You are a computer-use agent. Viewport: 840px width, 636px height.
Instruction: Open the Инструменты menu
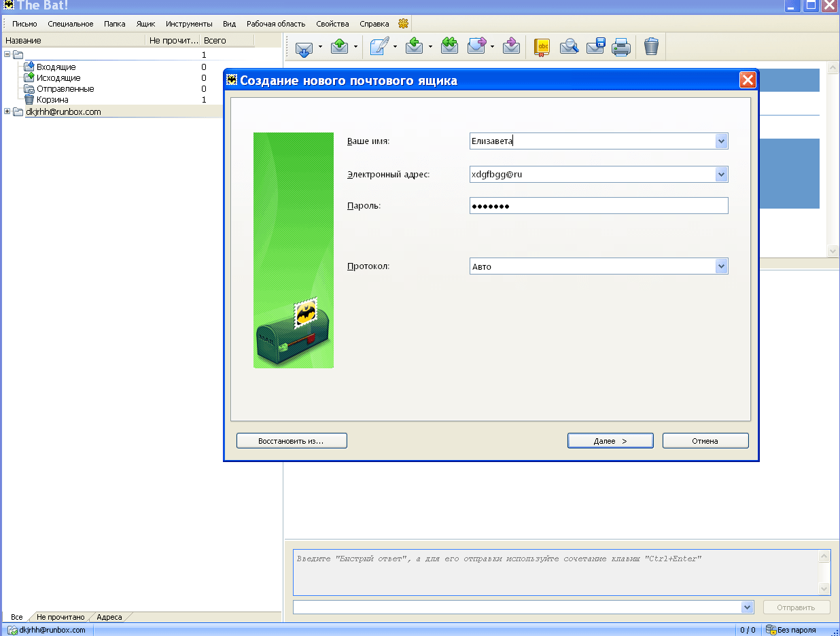pyautogui.click(x=189, y=24)
